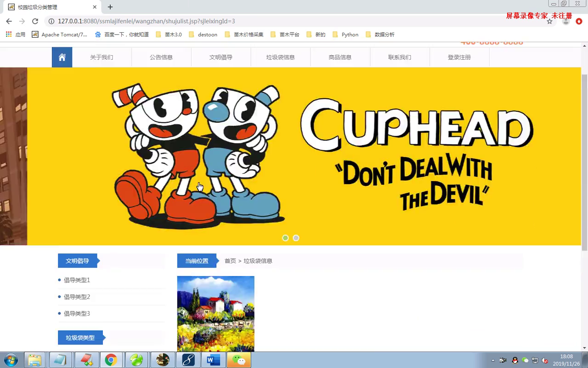588x368 pixels.
Task: Open the Chrome profile avatar icon
Action: [566, 21]
